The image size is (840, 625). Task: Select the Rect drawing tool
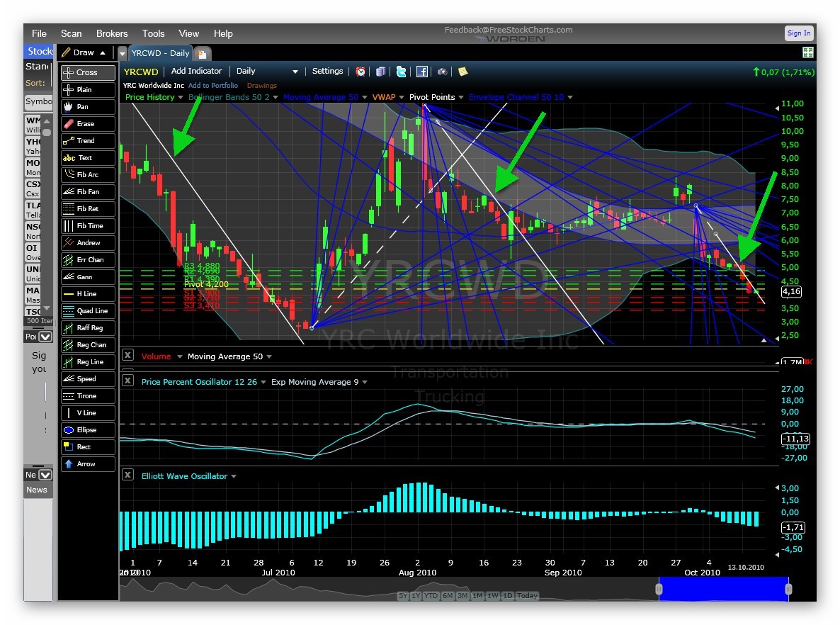click(x=88, y=447)
